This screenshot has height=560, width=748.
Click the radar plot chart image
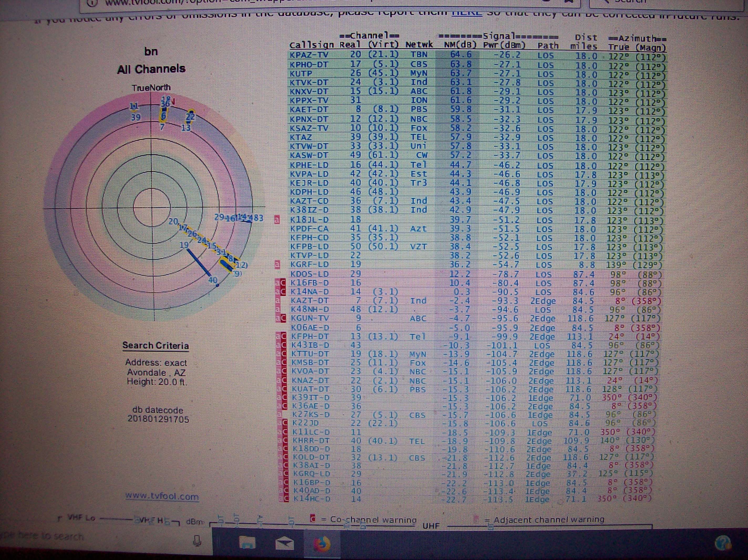point(154,207)
